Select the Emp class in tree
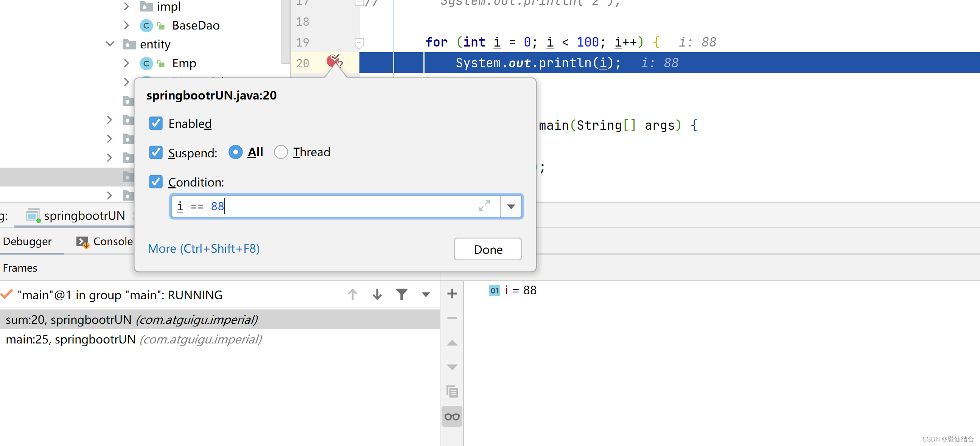Image resolution: width=980 pixels, height=446 pixels. pos(184,63)
